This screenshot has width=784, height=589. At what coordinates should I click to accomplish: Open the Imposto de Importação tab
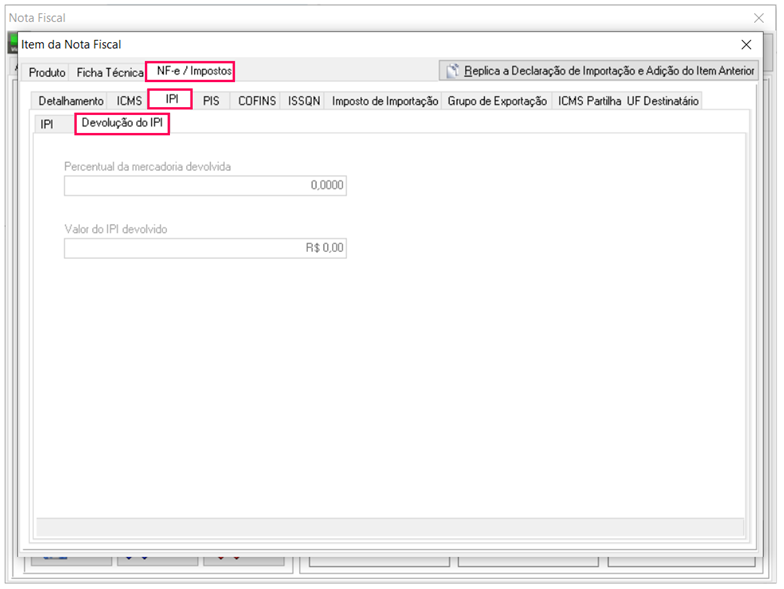385,101
